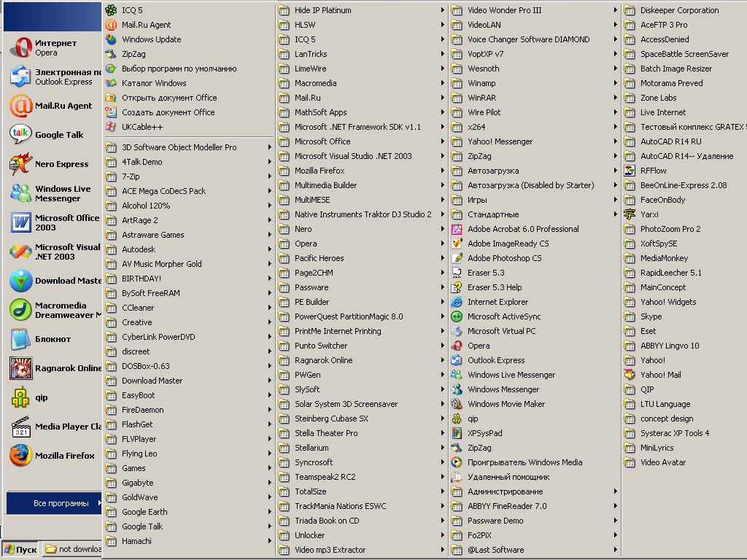This screenshot has width=747, height=560.
Task: Open the Opera Internet icon in Start menu
Action: pyautogui.click(x=21, y=47)
